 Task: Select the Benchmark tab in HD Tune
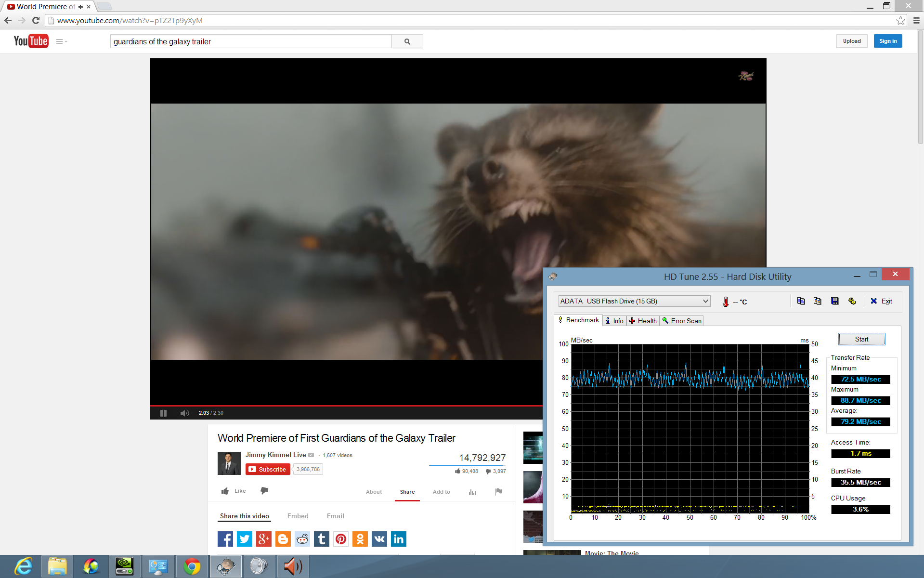click(x=578, y=320)
